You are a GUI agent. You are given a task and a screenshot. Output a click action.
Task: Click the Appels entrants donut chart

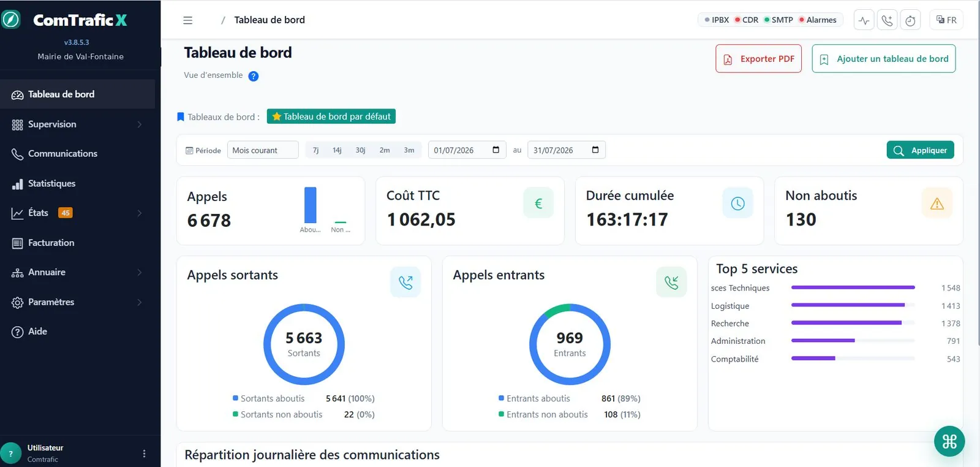click(570, 344)
